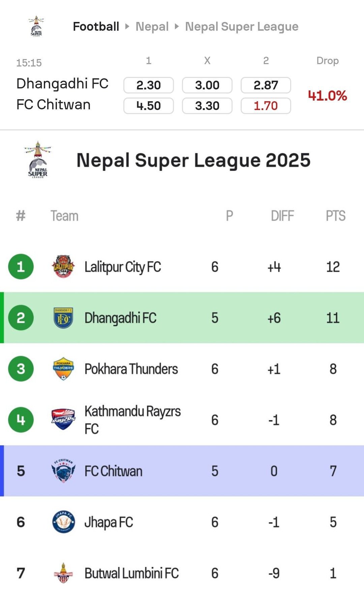Click the Pokhara Thunders team crest
The image size is (364, 601).
point(63,368)
